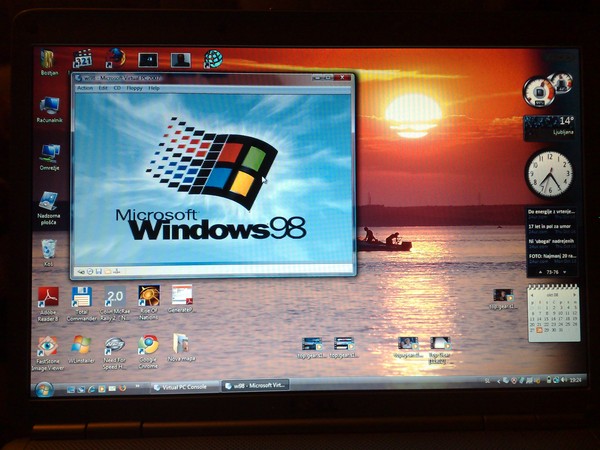Select the Colin McRae Rally 2 shortcut
The image size is (600, 450).
[115, 304]
